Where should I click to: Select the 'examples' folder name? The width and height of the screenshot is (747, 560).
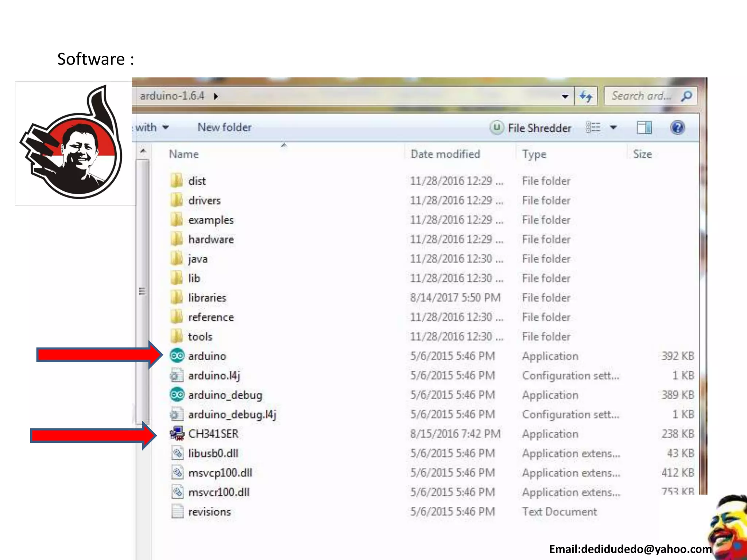click(211, 220)
